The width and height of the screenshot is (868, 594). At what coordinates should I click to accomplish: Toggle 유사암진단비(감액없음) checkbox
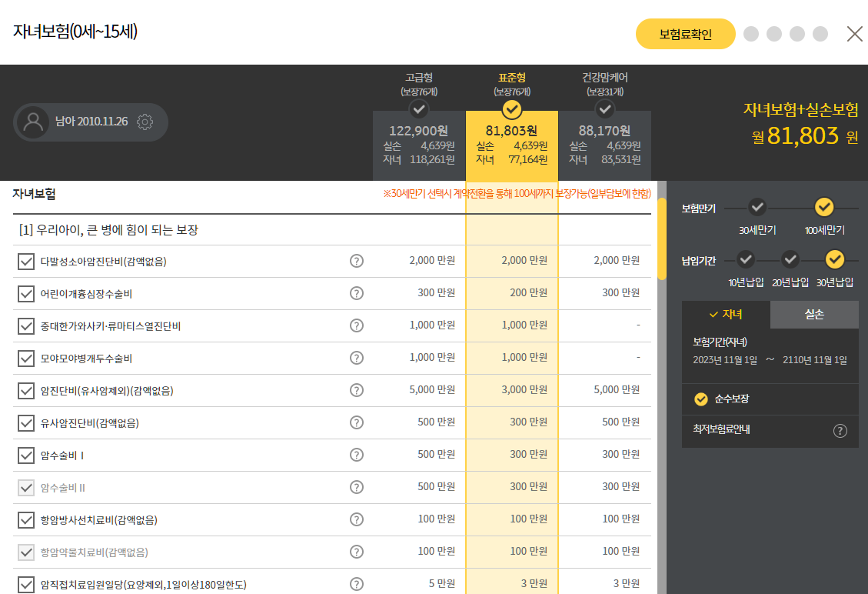point(26,422)
